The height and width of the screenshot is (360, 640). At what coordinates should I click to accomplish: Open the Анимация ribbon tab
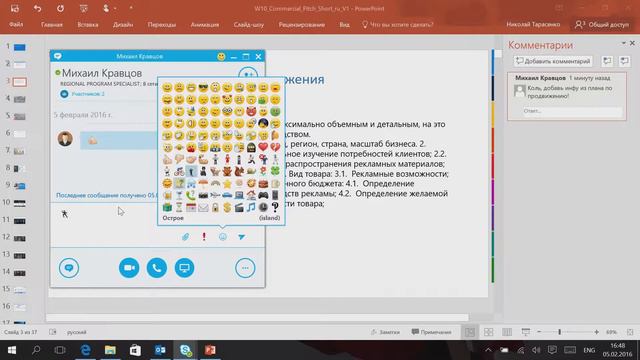click(x=205, y=24)
